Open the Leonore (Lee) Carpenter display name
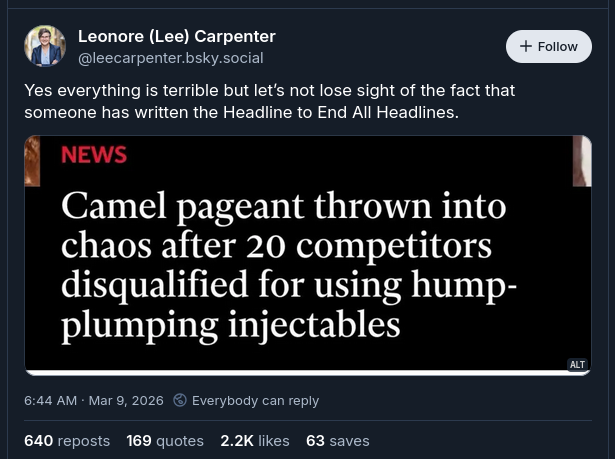This screenshot has height=459, width=615. [x=177, y=36]
